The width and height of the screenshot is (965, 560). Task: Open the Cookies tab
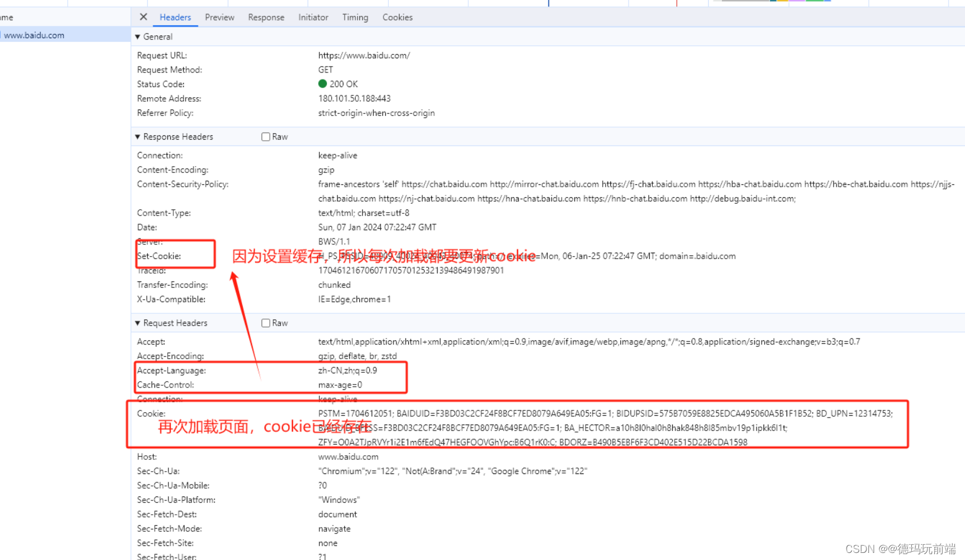[398, 17]
